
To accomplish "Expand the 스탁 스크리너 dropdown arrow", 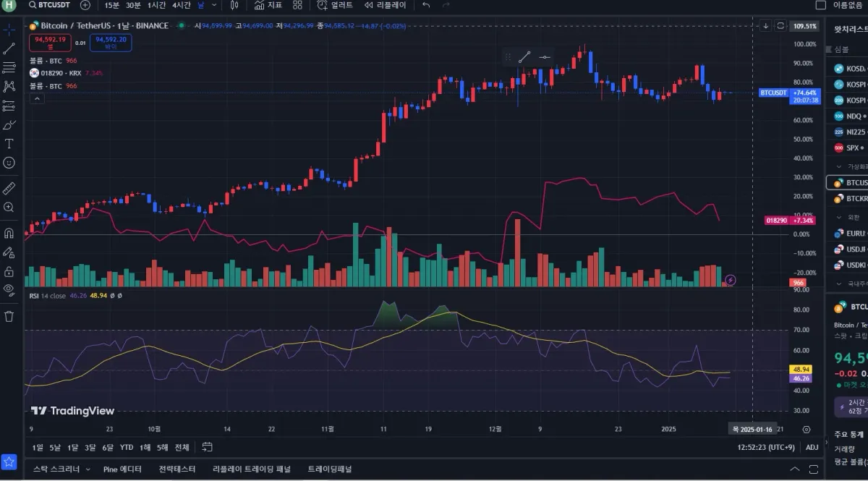I will click(88, 469).
